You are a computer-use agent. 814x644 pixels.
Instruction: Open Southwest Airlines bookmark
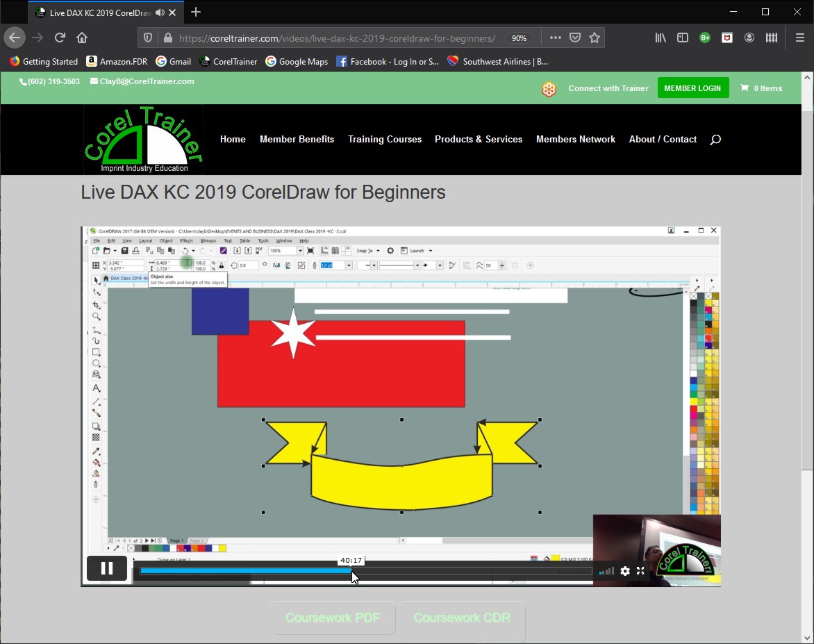pyautogui.click(x=497, y=61)
